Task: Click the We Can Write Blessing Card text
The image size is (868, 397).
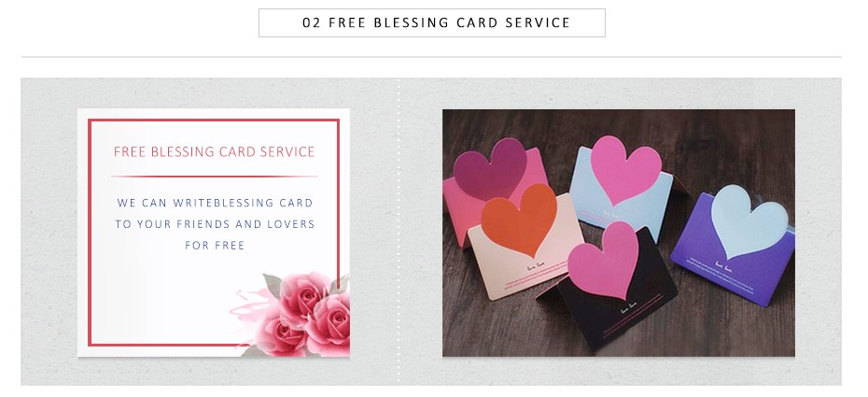Action: pyautogui.click(x=215, y=203)
